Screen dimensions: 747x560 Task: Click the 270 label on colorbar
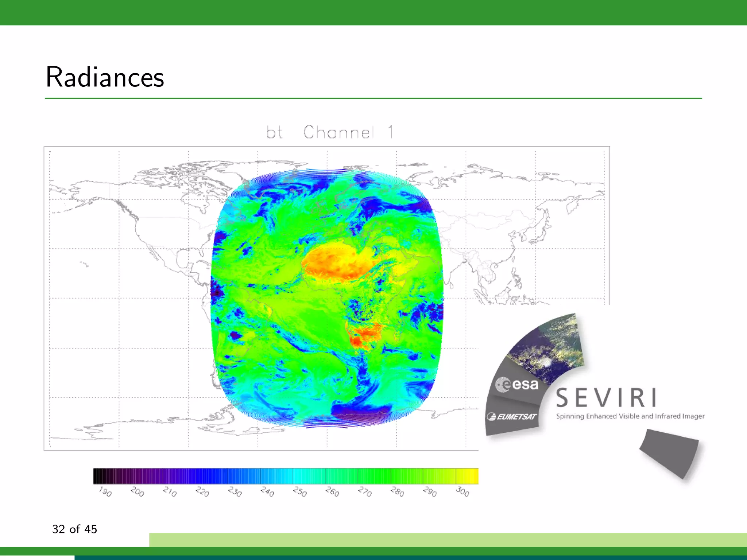(x=365, y=492)
